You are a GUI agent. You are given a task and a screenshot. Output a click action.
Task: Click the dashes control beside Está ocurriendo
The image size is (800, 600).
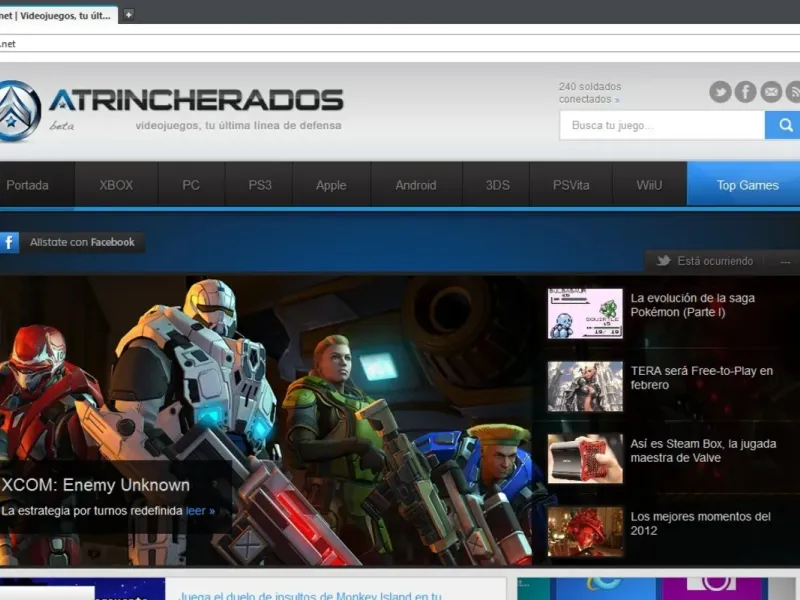click(785, 261)
